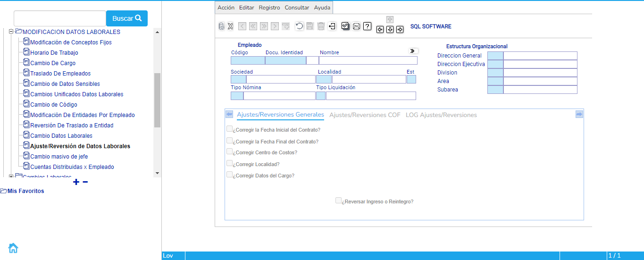
Task: Click the Código input field
Action: 248,60
